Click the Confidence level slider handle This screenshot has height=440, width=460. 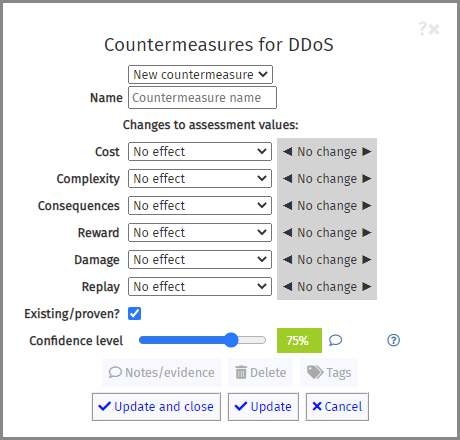point(231,340)
